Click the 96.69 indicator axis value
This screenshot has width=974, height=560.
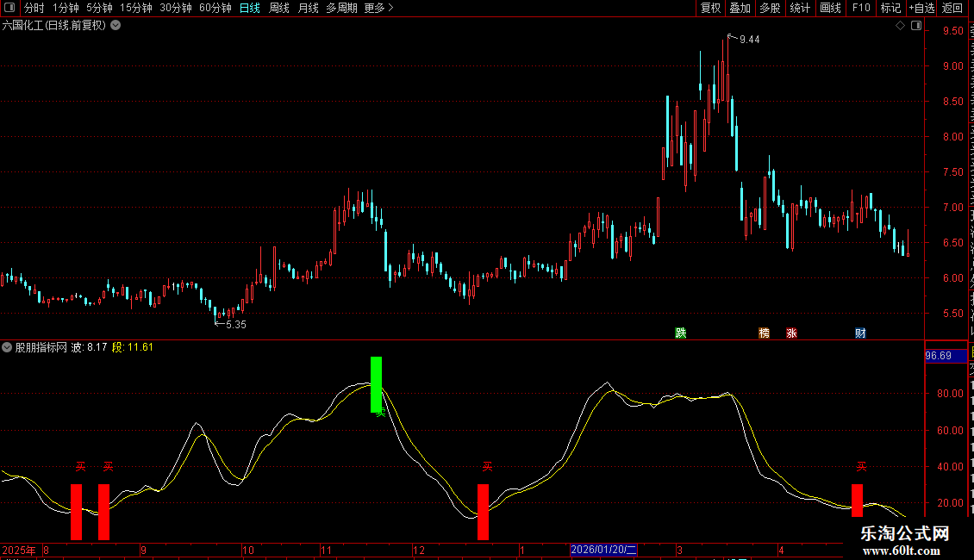pyautogui.click(x=939, y=356)
